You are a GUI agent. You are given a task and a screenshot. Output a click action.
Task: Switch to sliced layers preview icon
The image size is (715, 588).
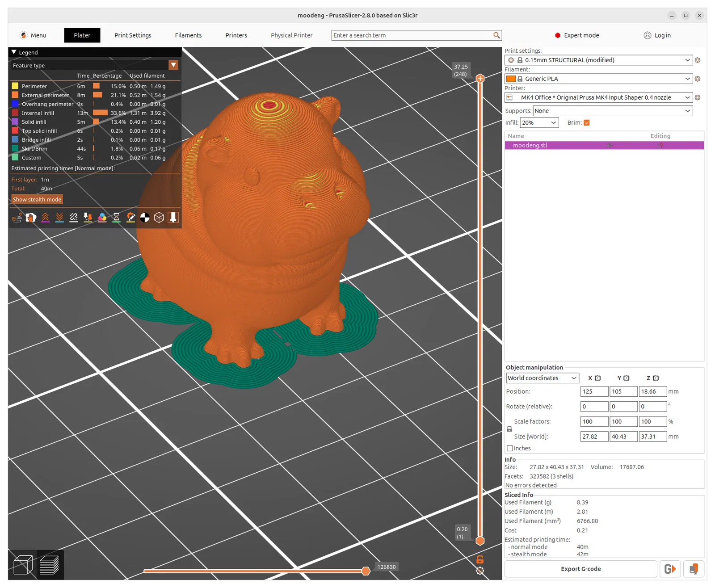[49, 565]
